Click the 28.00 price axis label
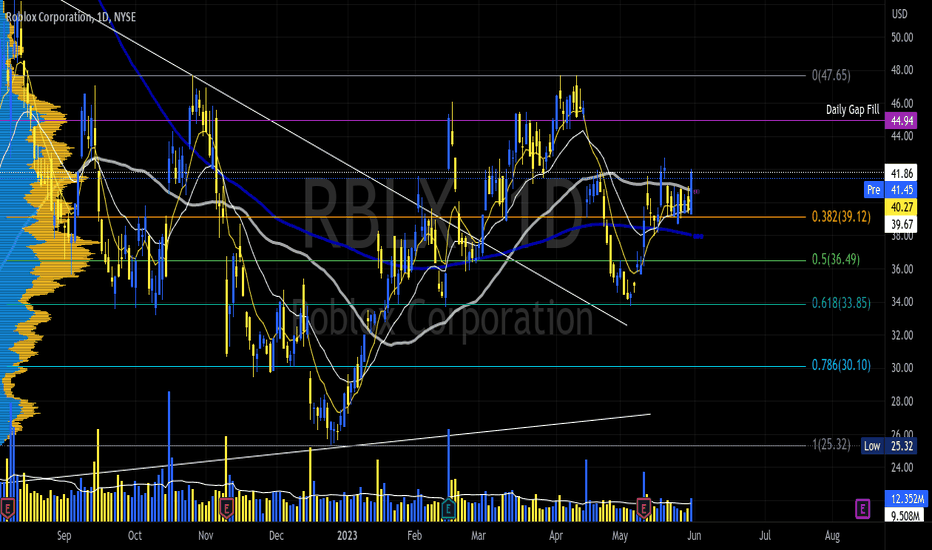The width and height of the screenshot is (932, 550). point(902,401)
